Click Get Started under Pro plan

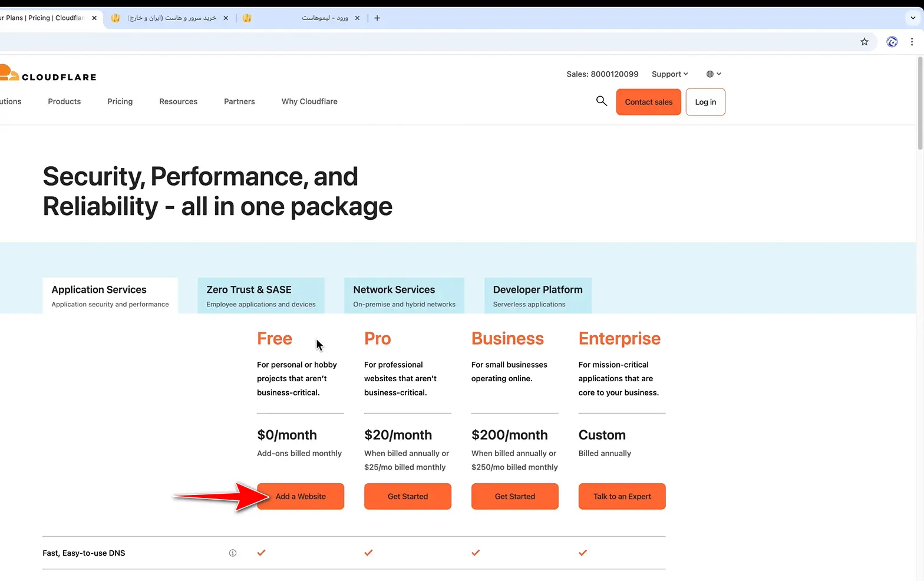[x=408, y=497]
